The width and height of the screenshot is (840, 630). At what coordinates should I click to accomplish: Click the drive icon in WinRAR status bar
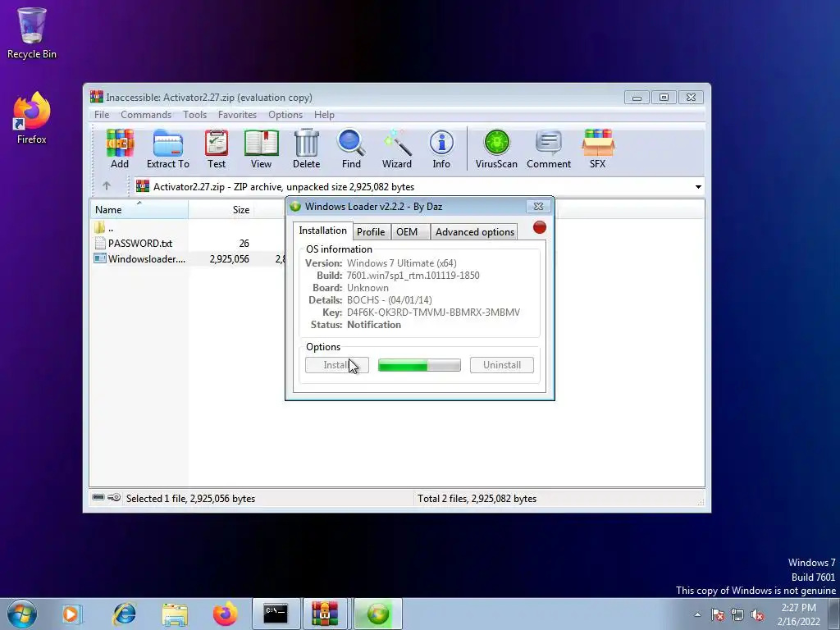click(x=98, y=498)
